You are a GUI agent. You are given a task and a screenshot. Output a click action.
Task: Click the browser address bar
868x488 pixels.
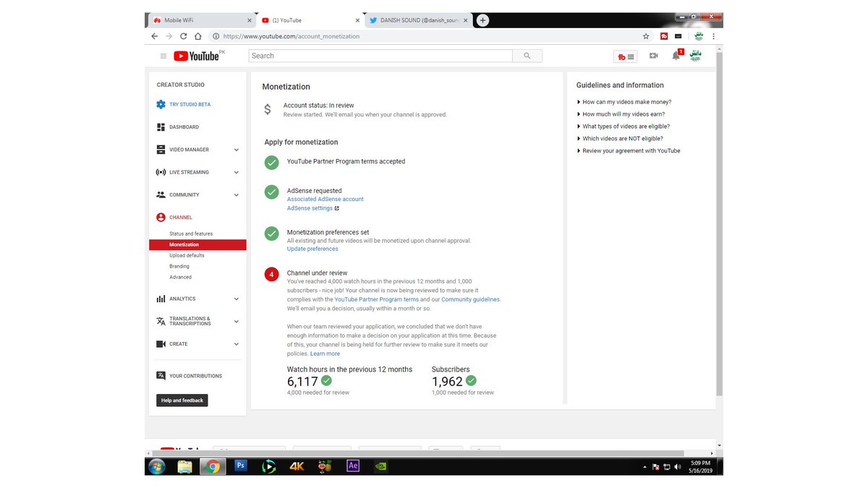coord(427,36)
